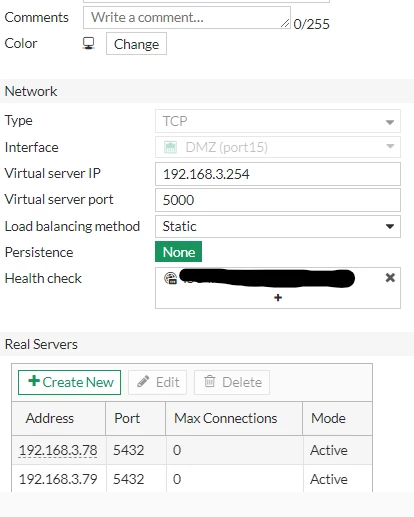Screen dimensions: 414x517
Task: Select the 192.168.3.79 real server row
Action: [x=192, y=479]
